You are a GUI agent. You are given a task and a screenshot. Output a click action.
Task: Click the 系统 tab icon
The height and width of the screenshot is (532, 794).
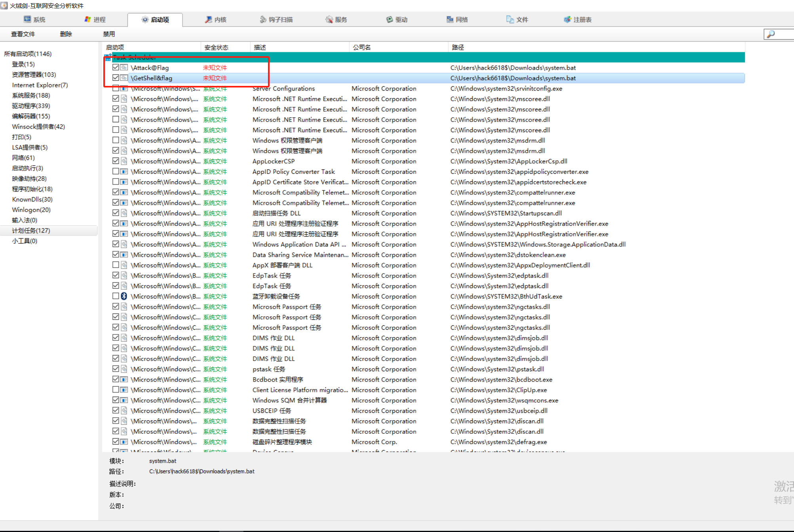[27, 19]
